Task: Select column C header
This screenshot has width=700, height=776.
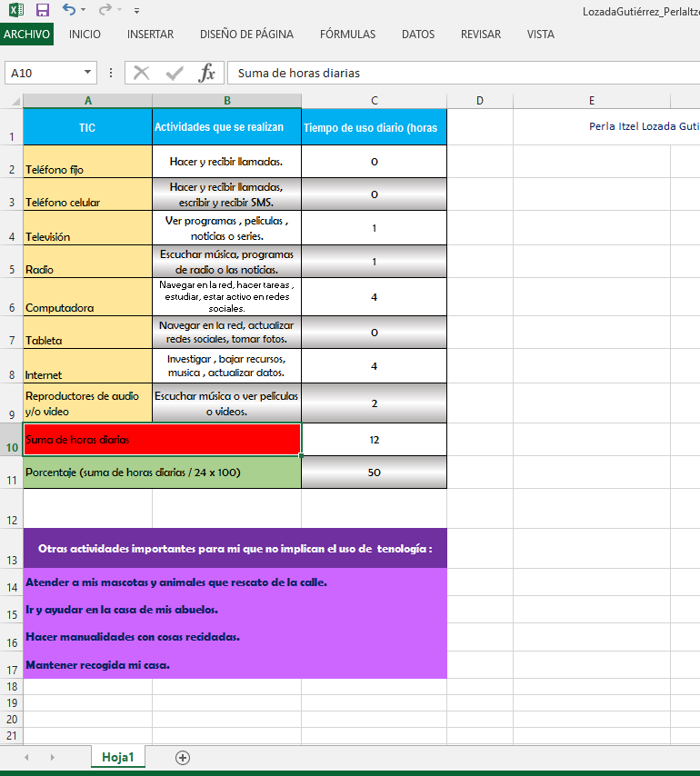Action: click(375, 101)
